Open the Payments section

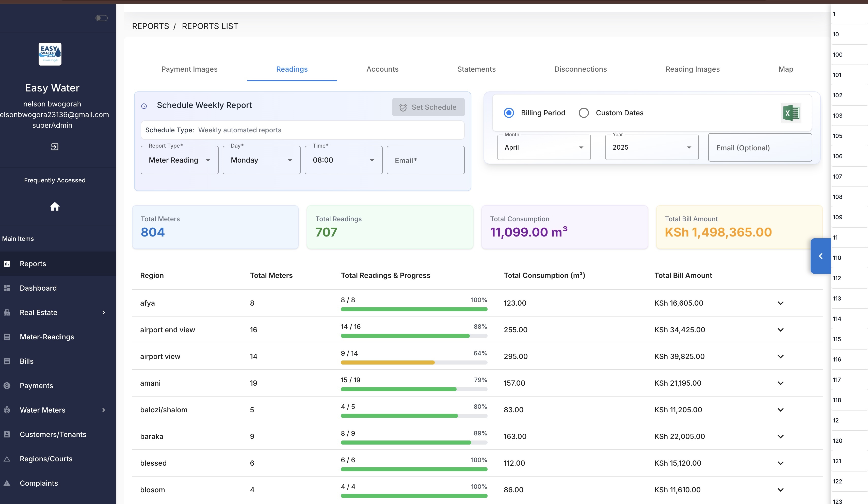coord(36,385)
